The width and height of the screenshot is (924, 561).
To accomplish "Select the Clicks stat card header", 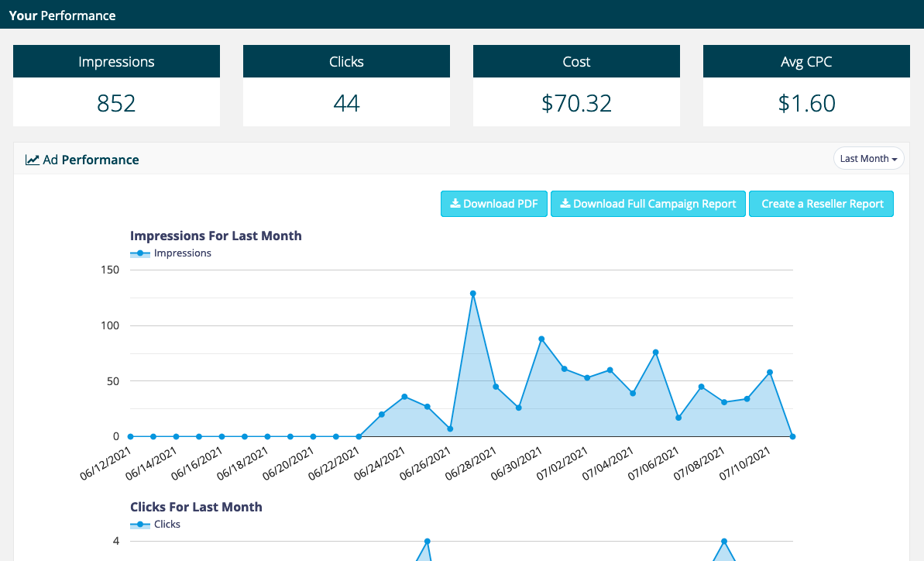I will click(346, 62).
